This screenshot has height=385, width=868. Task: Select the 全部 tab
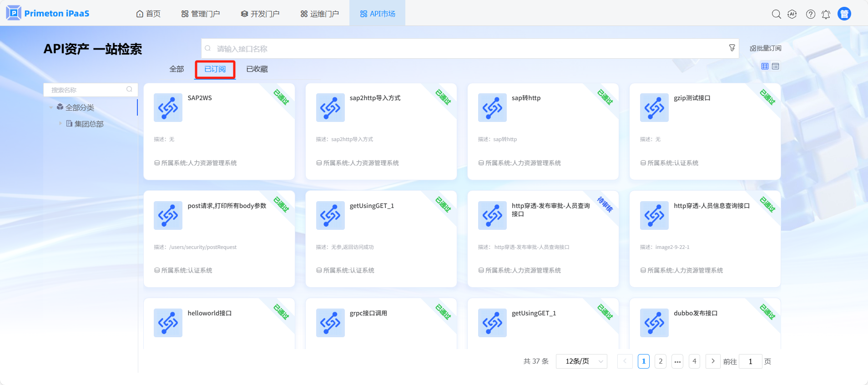tap(177, 69)
